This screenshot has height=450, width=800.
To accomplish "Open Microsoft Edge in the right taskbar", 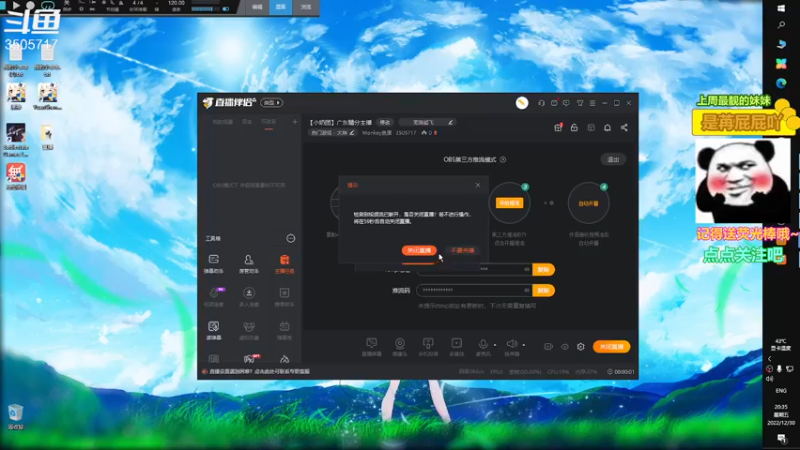I will click(781, 83).
